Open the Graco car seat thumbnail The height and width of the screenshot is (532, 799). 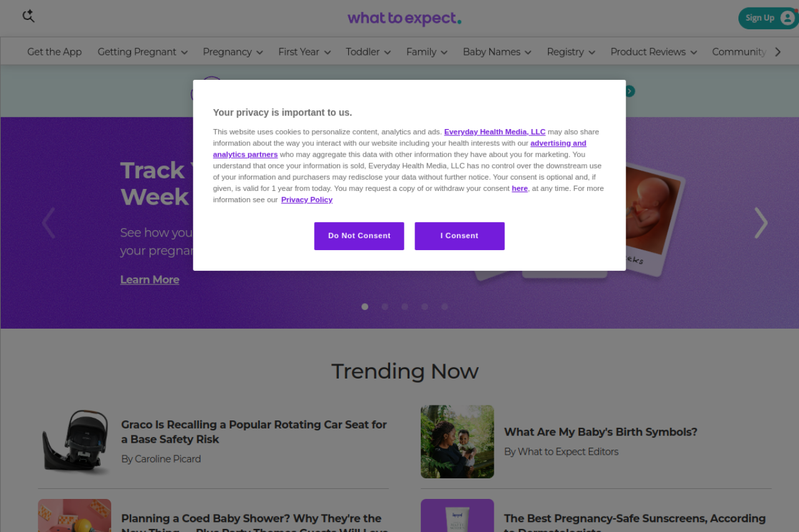(75, 442)
